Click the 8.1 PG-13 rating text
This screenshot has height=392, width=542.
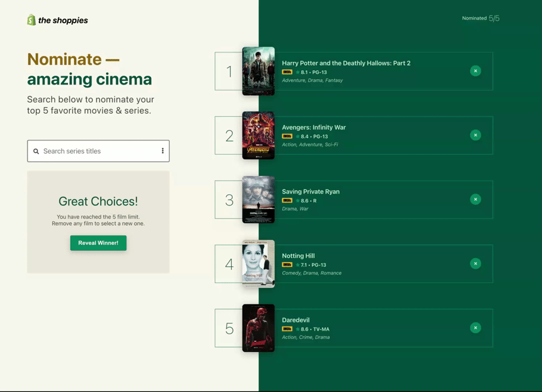tap(313, 72)
